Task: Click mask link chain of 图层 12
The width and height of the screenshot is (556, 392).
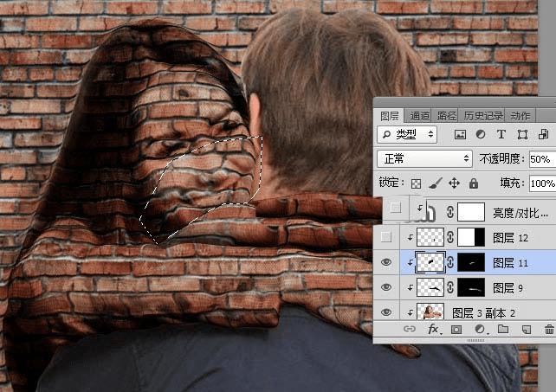Action: point(450,237)
